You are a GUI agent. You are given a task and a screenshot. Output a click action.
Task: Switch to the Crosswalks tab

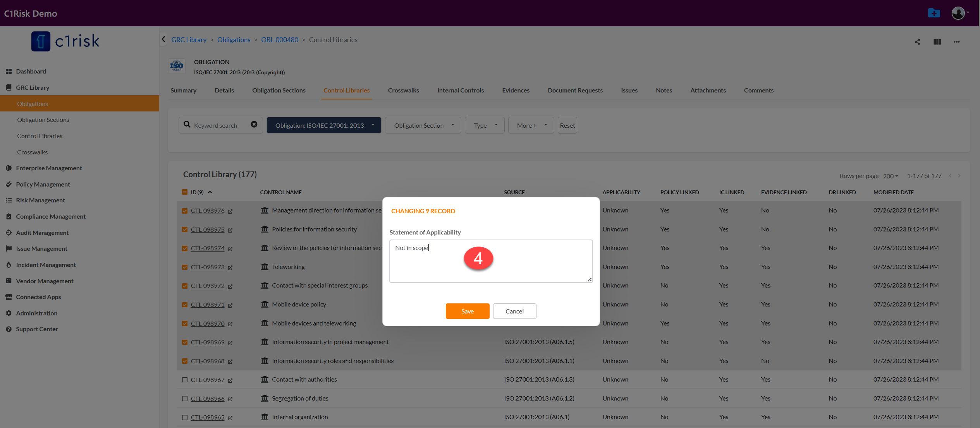pos(403,91)
